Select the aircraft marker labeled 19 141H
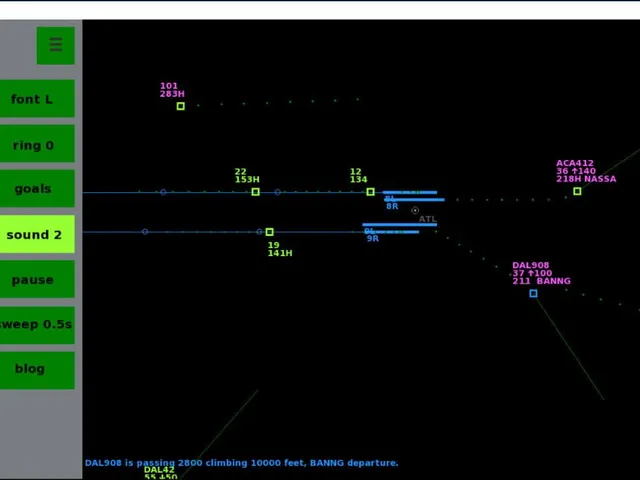Screen dimensions: 640x480 [x=269, y=232]
